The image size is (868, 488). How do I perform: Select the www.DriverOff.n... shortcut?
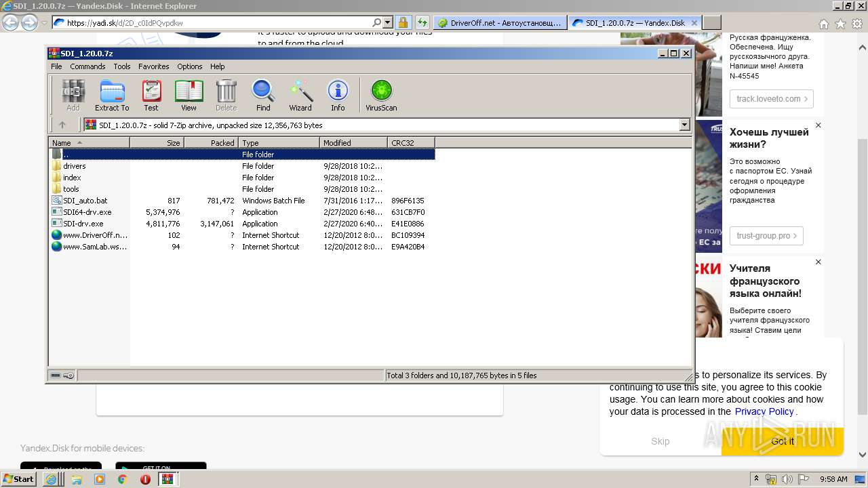point(242,235)
